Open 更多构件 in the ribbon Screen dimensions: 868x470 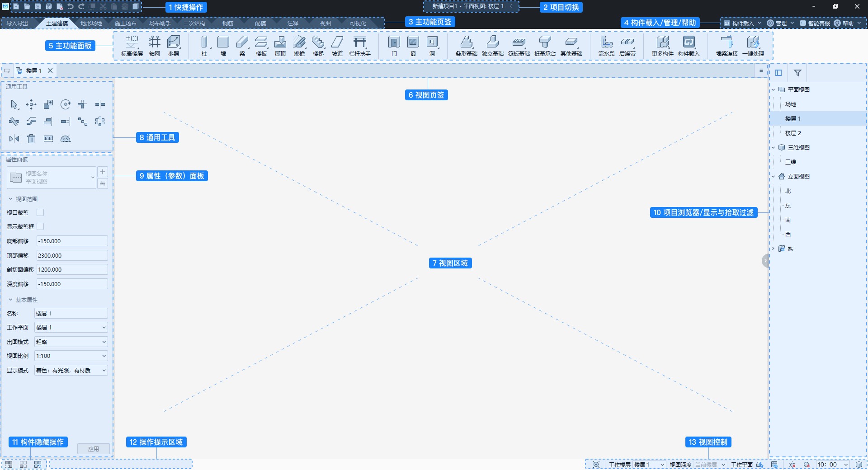pyautogui.click(x=663, y=46)
